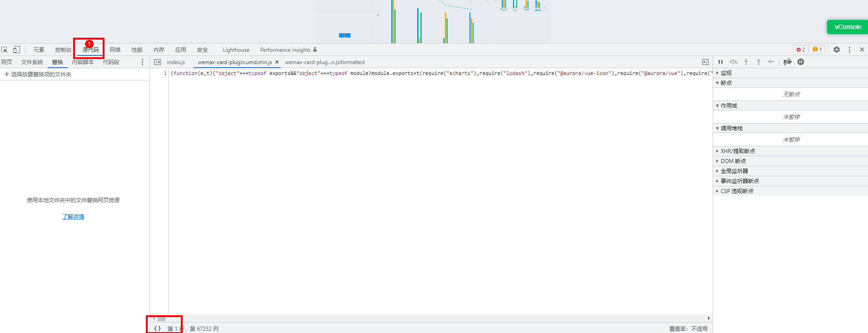
Task: Expand the 监视 section
Action: tap(790, 73)
